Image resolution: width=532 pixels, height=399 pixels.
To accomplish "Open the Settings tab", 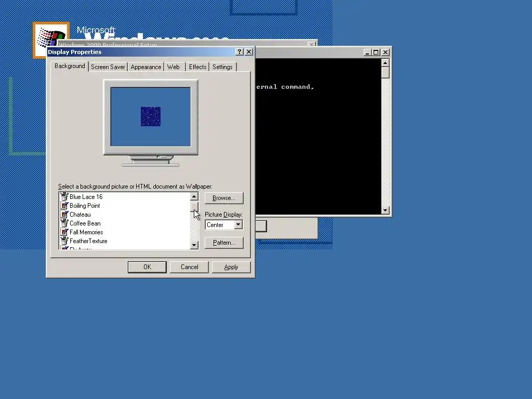I will tap(222, 67).
